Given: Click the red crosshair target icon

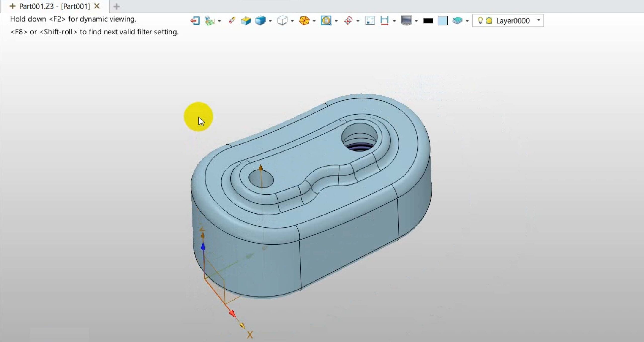Looking at the screenshot, I should click(348, 21).
